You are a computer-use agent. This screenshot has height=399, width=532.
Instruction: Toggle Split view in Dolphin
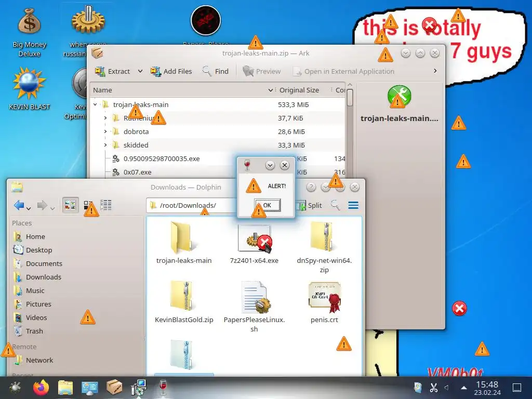309,205
